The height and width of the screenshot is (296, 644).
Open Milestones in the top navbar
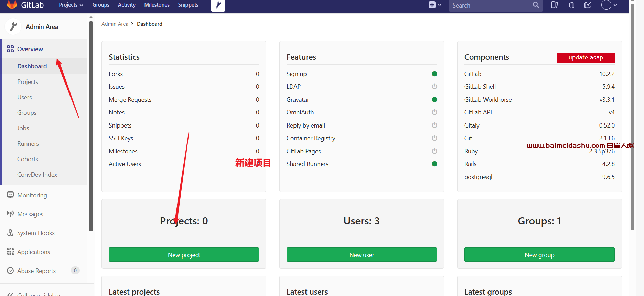(x=157, y=5)
